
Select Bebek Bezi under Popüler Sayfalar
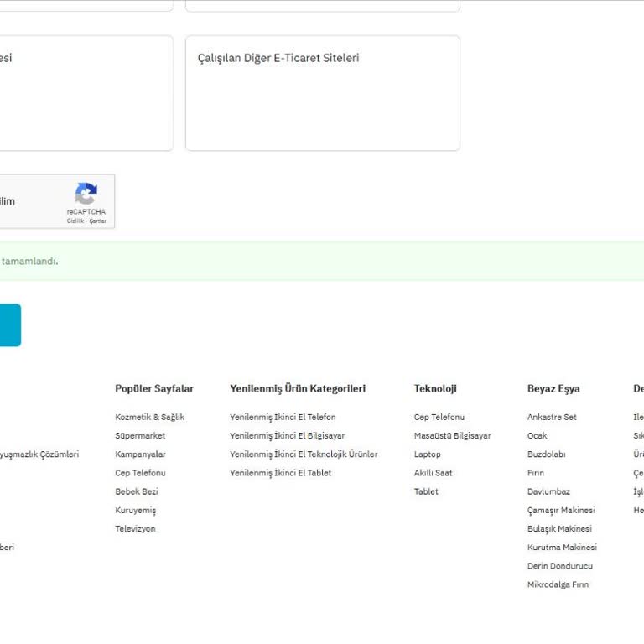click(x=137, y=491)
